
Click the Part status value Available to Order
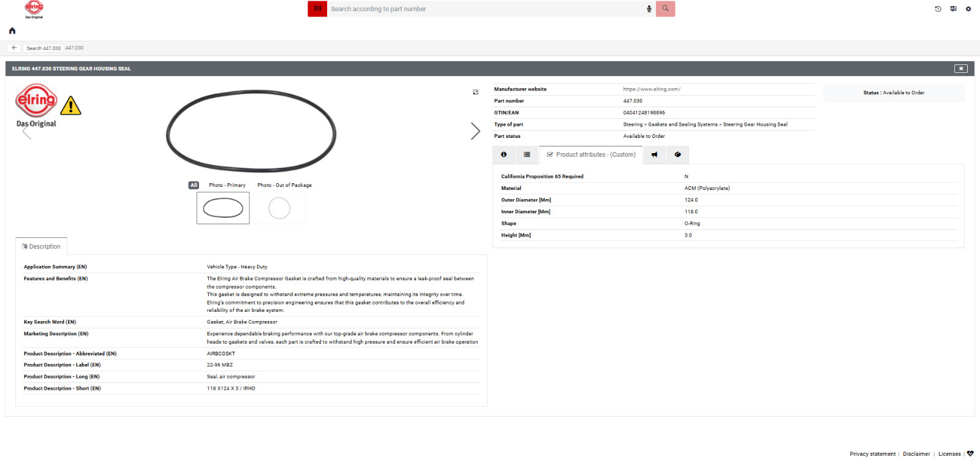click(x=644, y=136)
